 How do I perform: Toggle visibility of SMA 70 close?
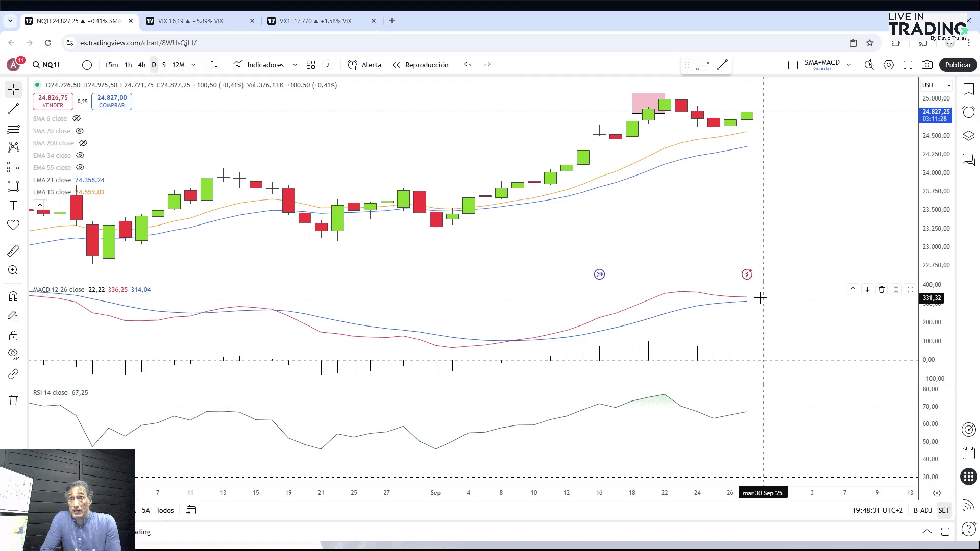point(80,131)
